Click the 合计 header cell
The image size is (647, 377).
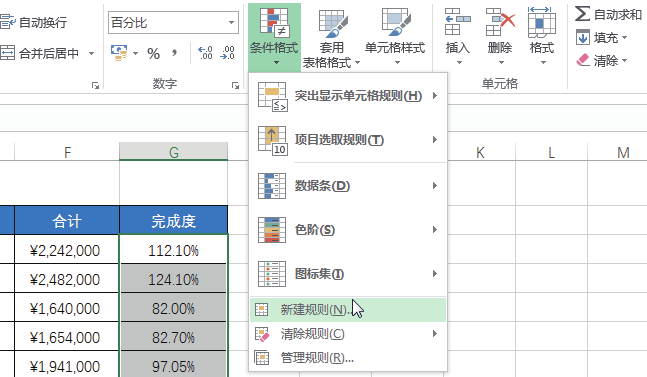click(x=67, y=221)
